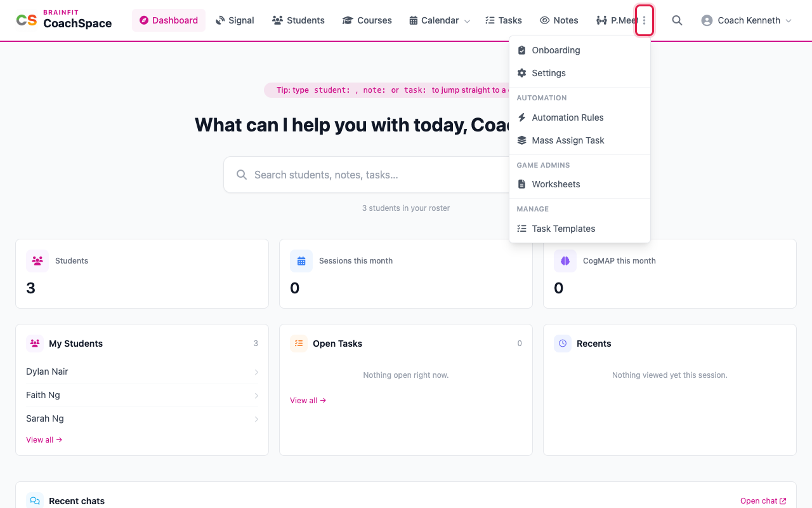Image resolution: width=812 pixels, height=508 pixels.
Task: Click the Coach Kenneth avatar icon
Action: tap(707, 20)
